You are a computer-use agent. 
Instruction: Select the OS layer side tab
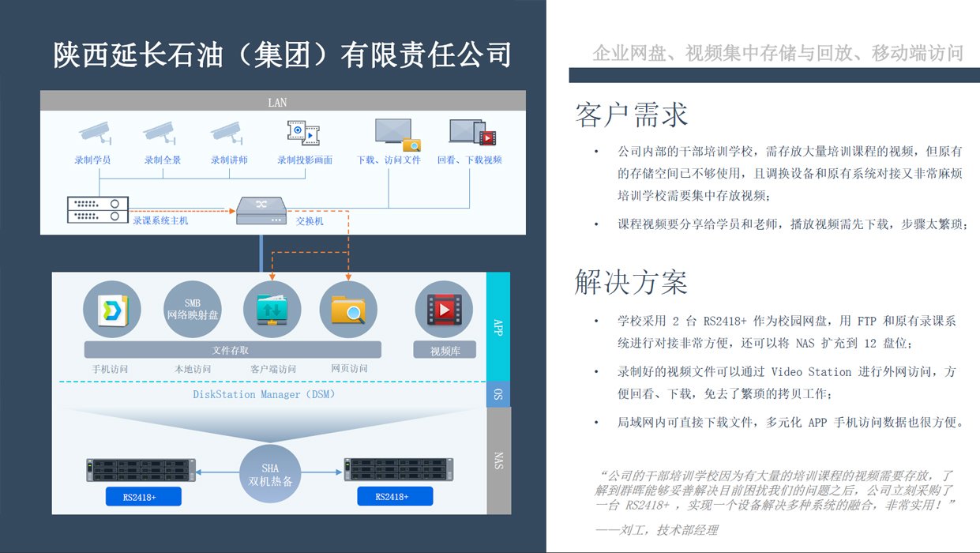coord(498,393)
